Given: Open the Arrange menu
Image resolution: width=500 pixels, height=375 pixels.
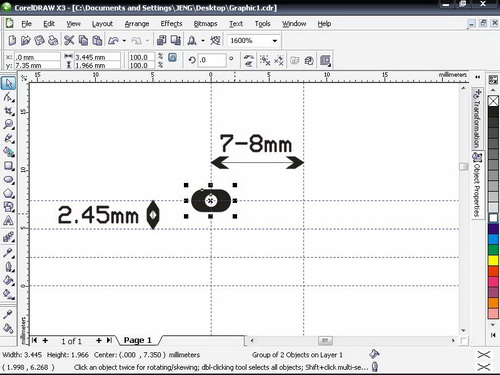Looking at the screenshot, I should (x=137, y=24).
